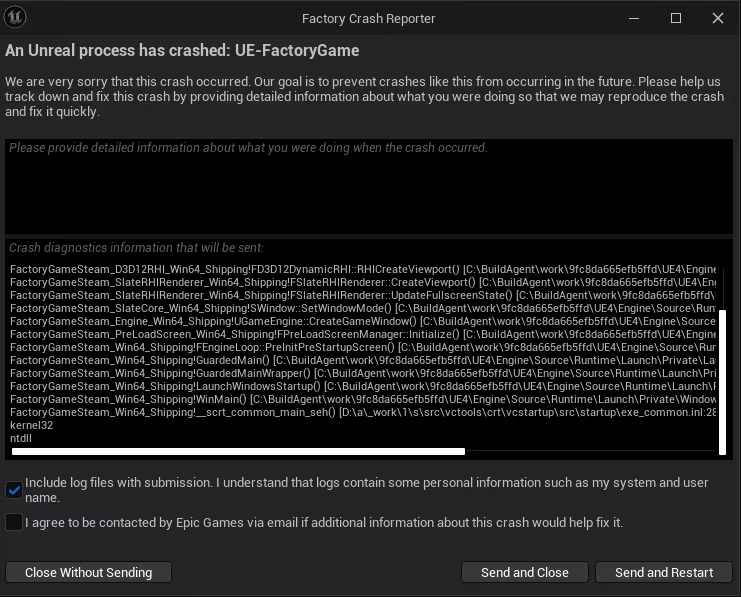Viewport: 741px width, 597px height.
Task: Choose Send and Restart
Action: point(664,573)
